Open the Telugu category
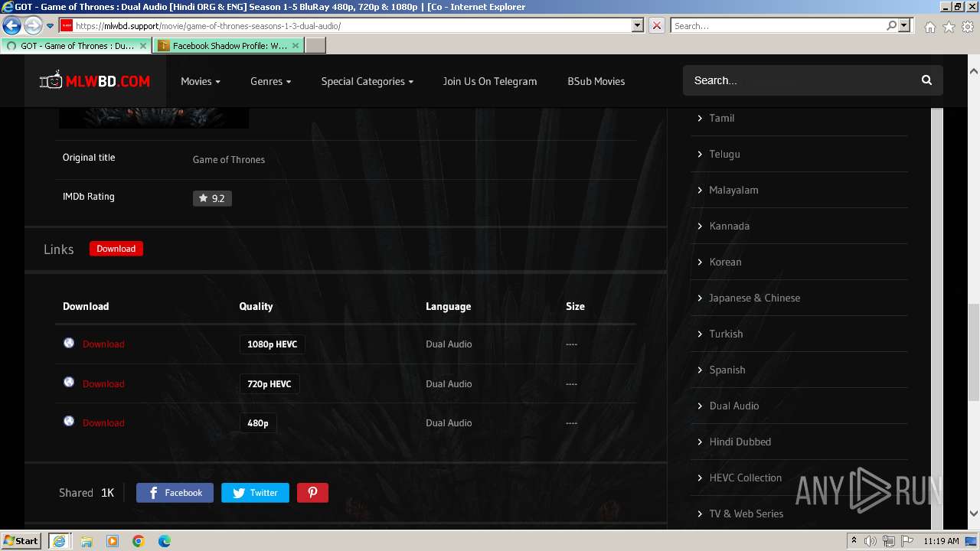The width and height of the screenshot is (980, 551). 724,154
